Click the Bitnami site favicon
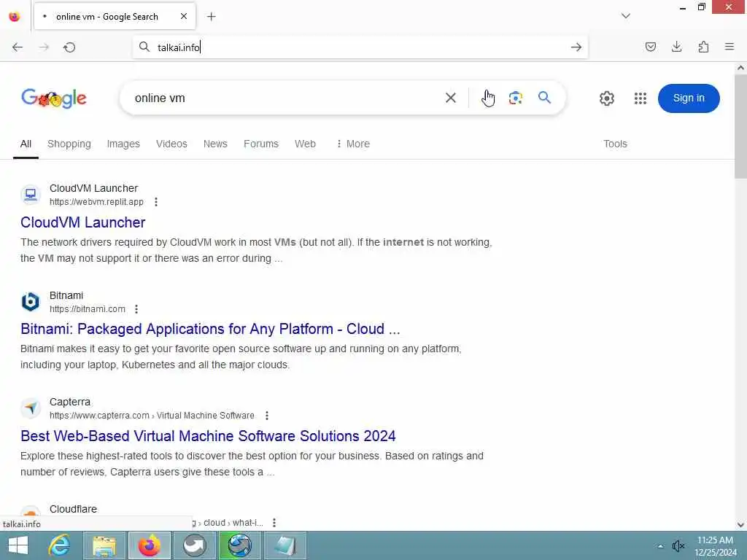Screen dimensions: 747x560 click(31, 302)
